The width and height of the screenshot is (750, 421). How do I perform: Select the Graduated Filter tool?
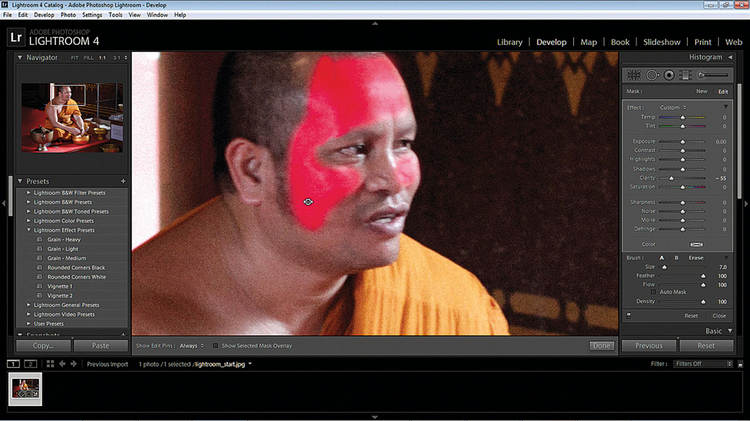[685, 75]
